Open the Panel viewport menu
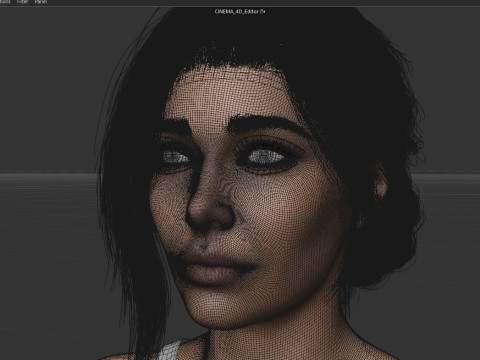This screenshot has width=480, height=360. click(x=41, y=2)
